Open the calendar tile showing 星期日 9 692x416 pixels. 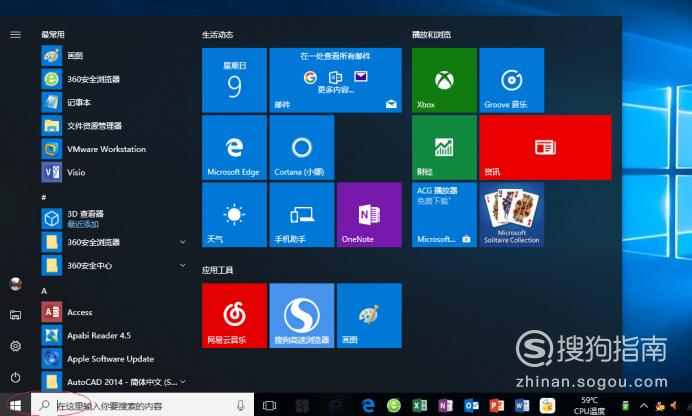234,80
